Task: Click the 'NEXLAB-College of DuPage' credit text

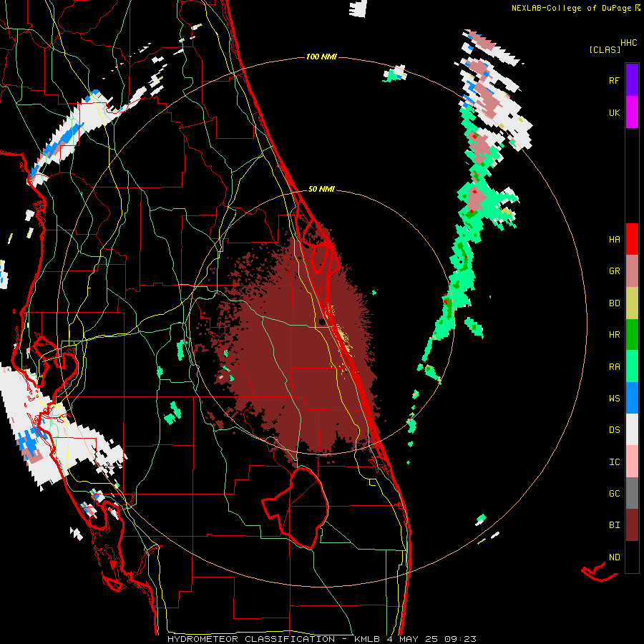Action: point(571,8)
